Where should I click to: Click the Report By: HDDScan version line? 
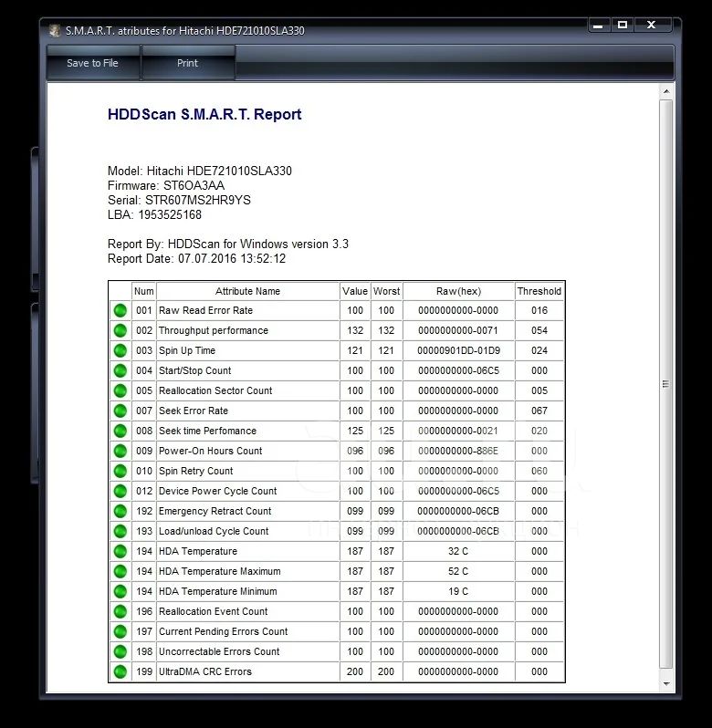pyautogui.click(x=228, y=244)
